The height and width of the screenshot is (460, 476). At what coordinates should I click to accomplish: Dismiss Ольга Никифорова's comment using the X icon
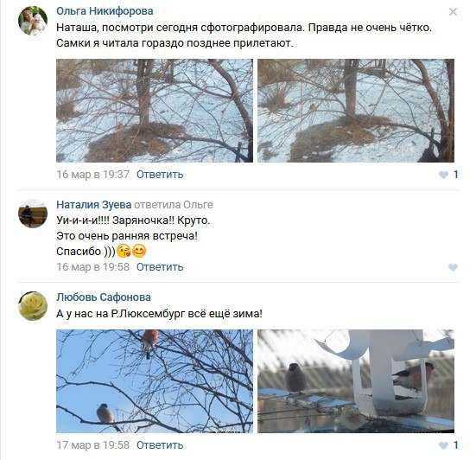[453, 12]
